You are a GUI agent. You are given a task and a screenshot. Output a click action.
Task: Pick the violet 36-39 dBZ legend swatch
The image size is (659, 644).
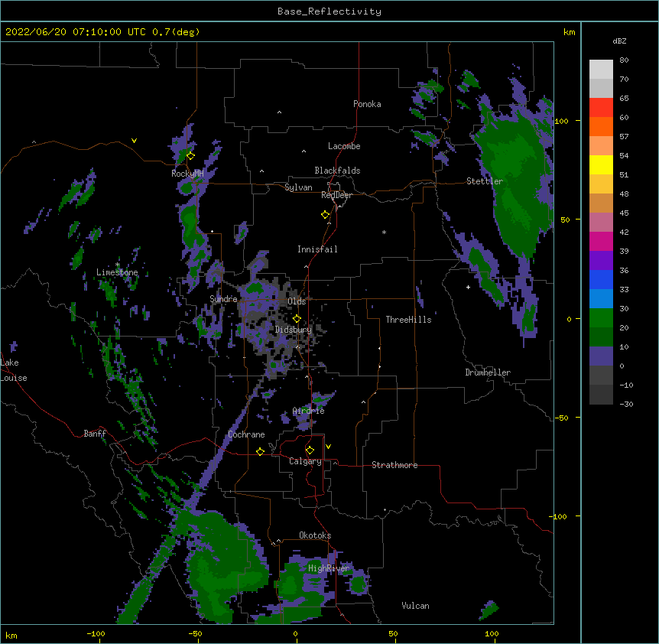pyautogui.click(x=601, y=261)
